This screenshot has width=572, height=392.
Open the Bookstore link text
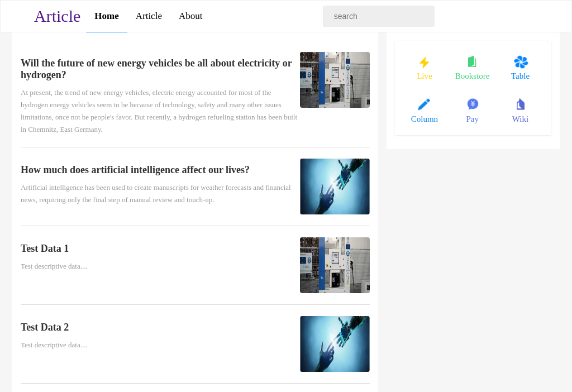point(472,76)
